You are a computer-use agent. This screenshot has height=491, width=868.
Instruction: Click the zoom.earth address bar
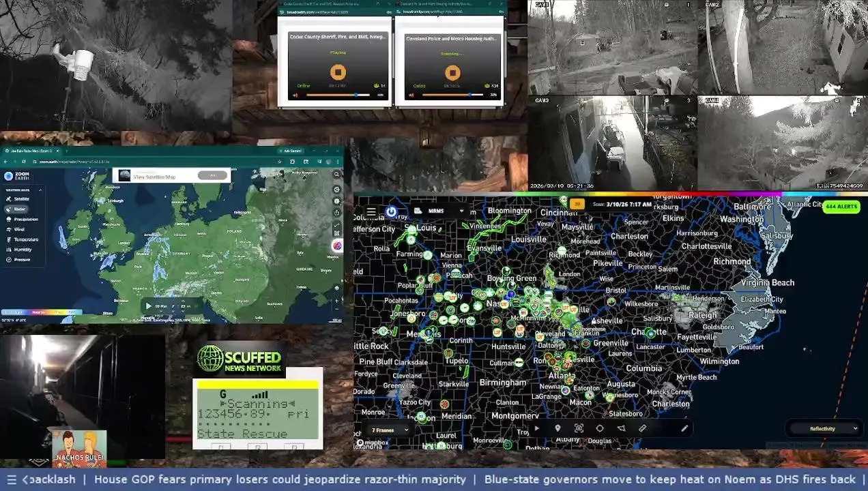point(154,162)
